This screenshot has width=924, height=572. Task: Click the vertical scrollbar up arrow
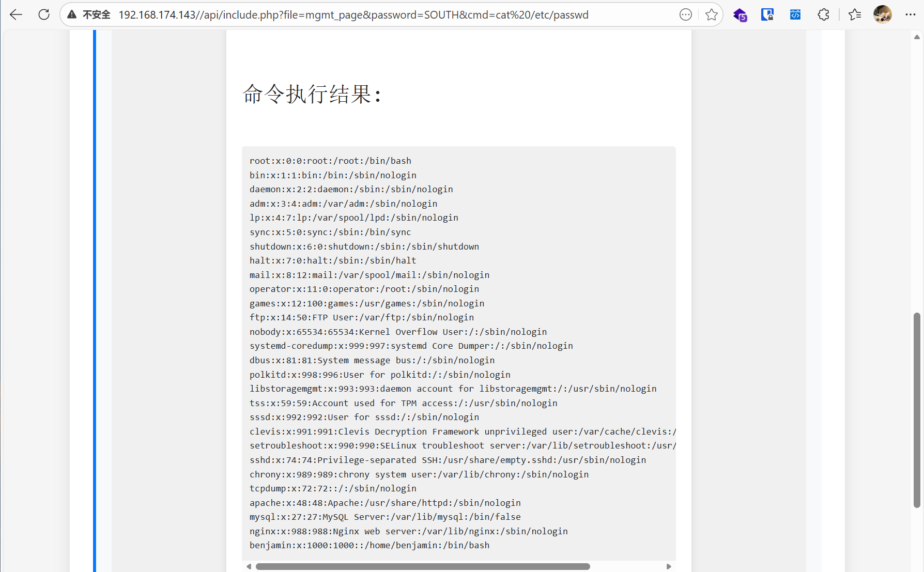point(916,37)
